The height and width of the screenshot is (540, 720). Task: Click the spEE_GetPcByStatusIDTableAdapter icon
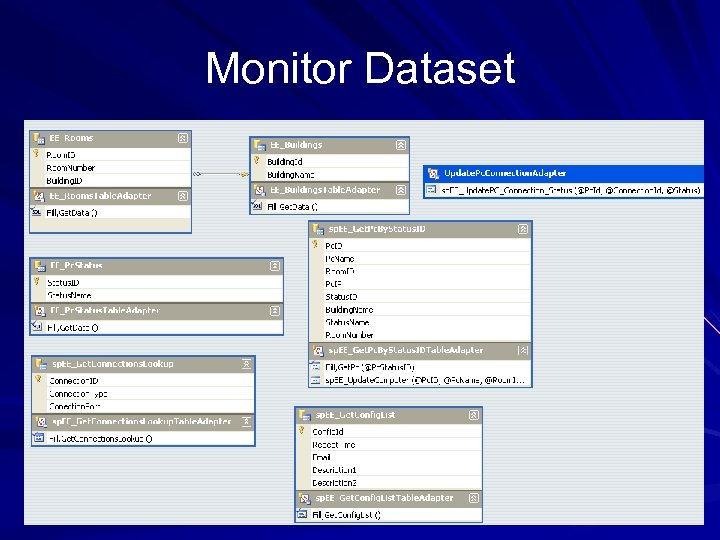click(318, 350)
